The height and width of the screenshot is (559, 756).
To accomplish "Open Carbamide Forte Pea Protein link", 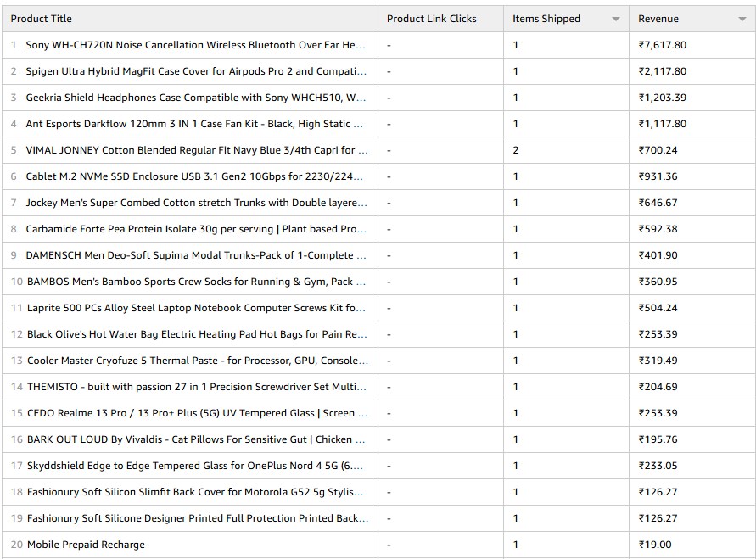I will (x=195, y=229).
